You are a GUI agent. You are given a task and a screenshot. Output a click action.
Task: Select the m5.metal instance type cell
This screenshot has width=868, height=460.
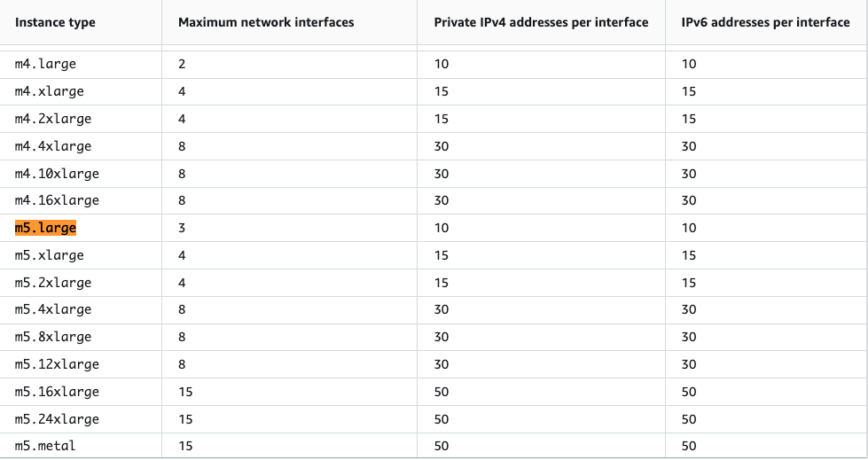(x=45, y=446)
